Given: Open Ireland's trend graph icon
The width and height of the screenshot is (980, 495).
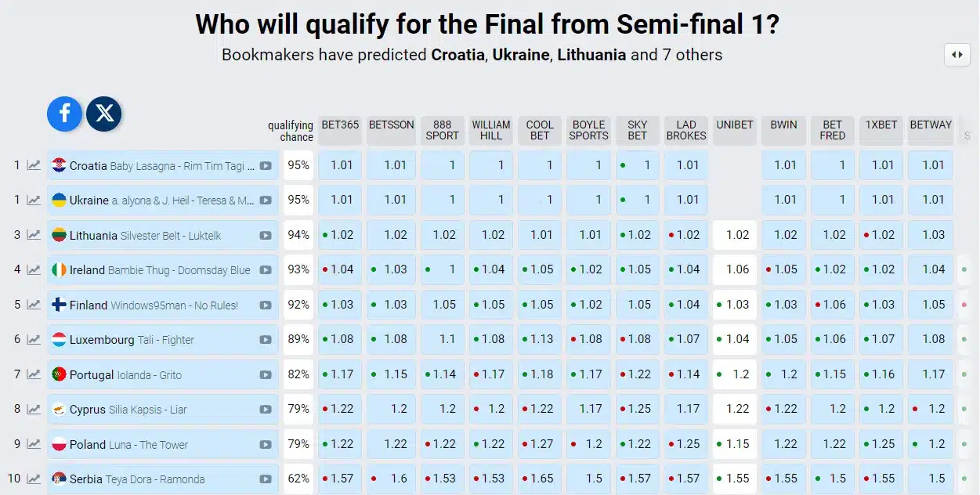Looking at the screenshot, I should pos(34,269).
